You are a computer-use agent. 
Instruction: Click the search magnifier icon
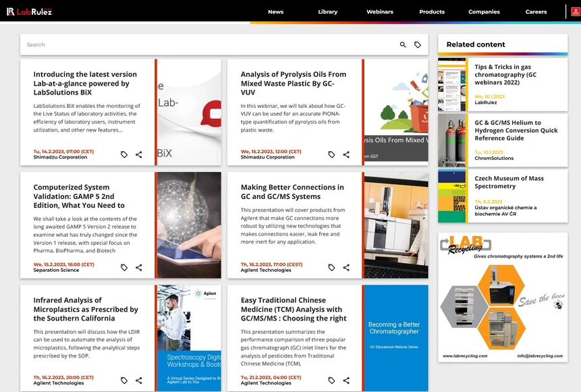click(403, 45)
